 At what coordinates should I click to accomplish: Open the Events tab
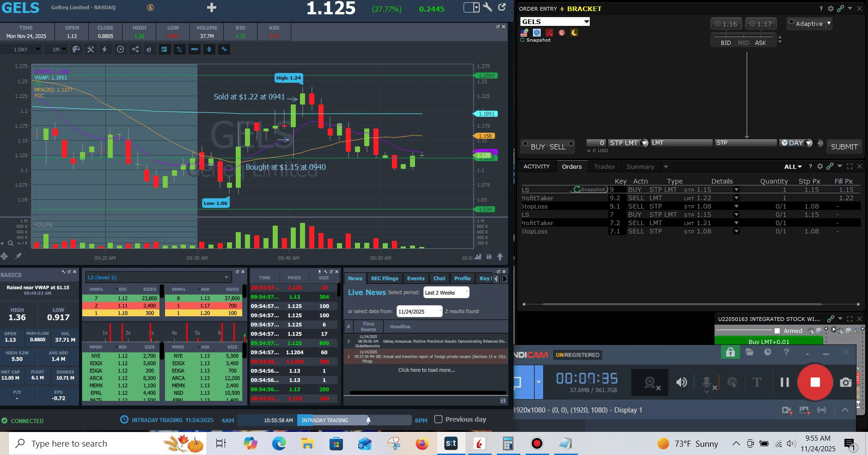point(416,278)
